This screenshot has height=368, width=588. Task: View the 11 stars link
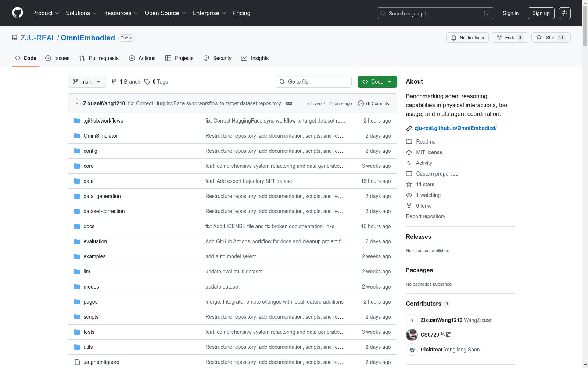point(425,184)
